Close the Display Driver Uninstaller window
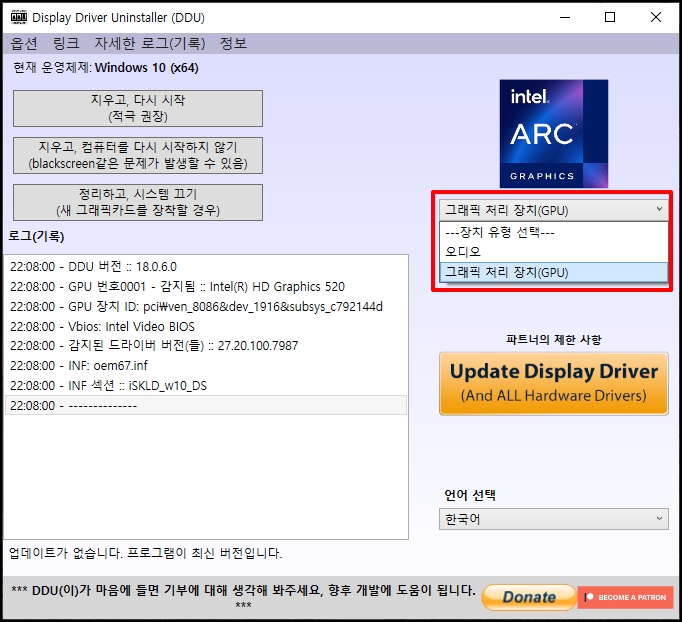The height and width of the screenshot is (622, 682). pos(656,17)
